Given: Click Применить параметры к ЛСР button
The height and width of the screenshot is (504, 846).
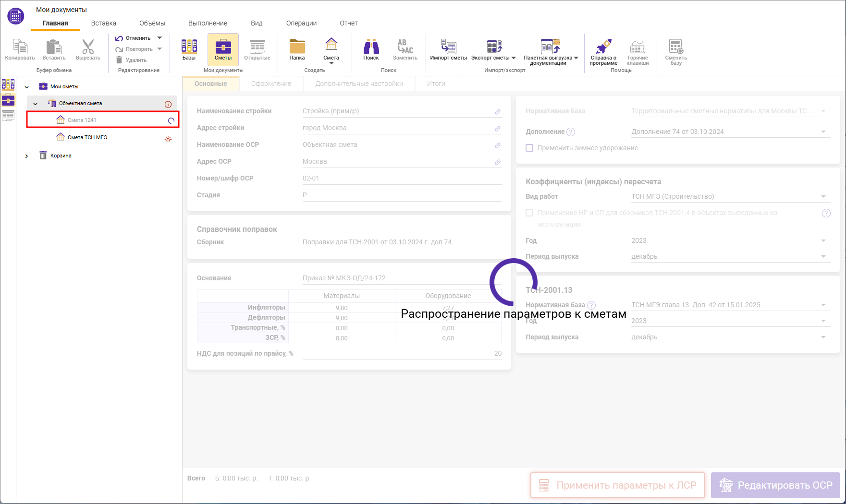Looking at the screenshot, I should 617,485.
